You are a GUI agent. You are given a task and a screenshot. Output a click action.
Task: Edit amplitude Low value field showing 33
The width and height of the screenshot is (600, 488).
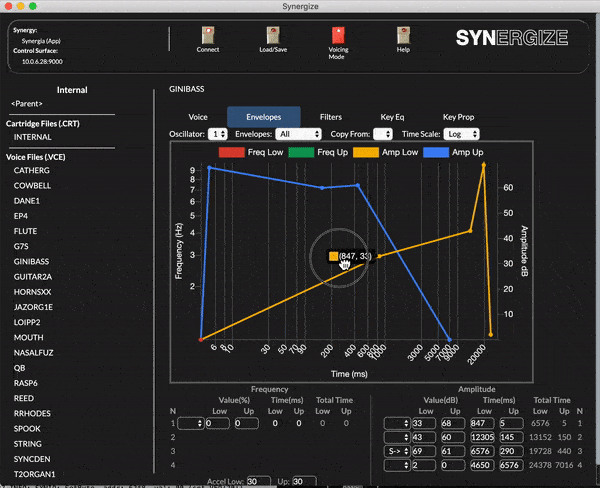424,423
